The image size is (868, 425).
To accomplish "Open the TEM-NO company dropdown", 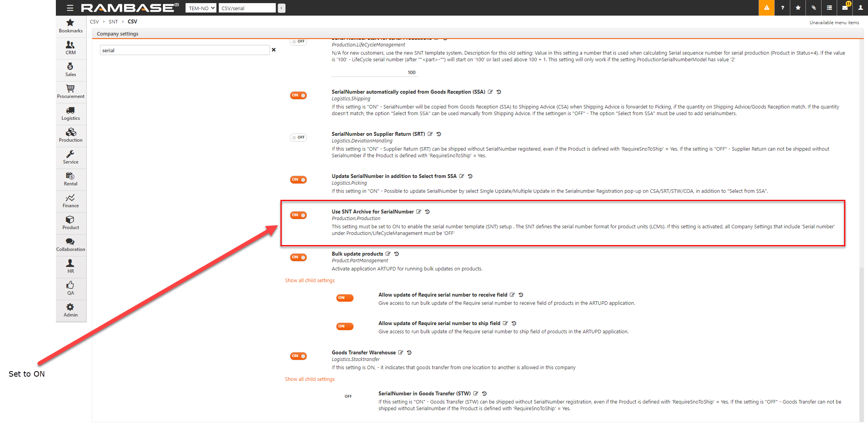I will tap(201, 8).
